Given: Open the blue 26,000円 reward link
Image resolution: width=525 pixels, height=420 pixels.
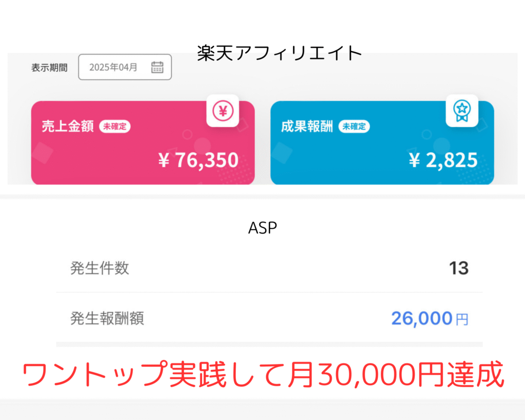Looking at the screenshot, I should coord(430,318).
